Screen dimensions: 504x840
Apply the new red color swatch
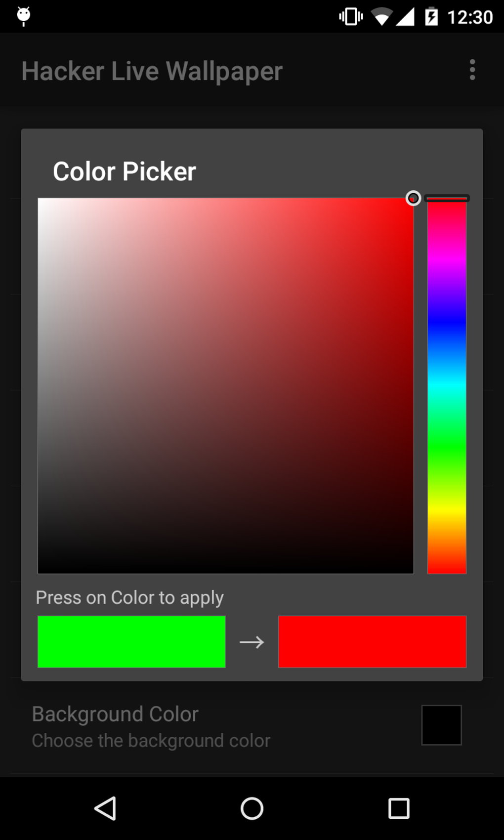[x=372, y=641]
